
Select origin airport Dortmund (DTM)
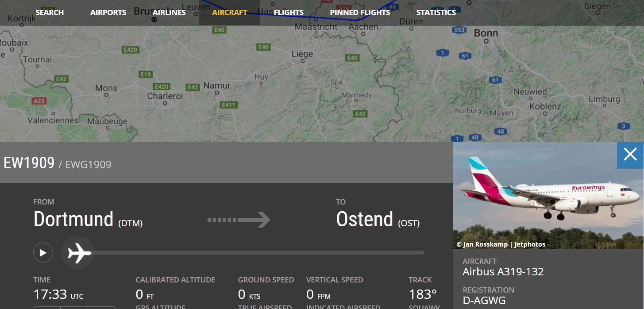click(88, 220)
